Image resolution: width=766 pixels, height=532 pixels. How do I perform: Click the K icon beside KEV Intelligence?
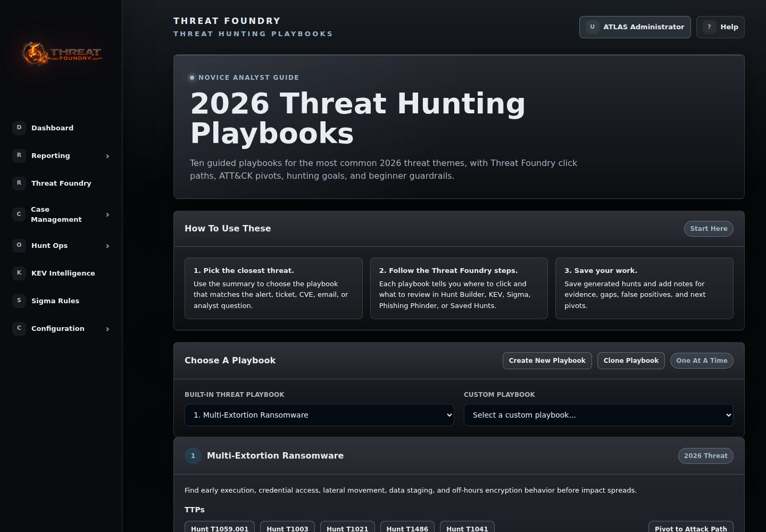pos(19,273)
